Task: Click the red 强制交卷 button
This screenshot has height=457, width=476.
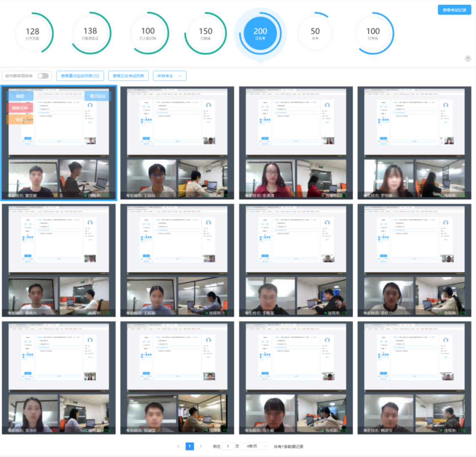Action: click(20, 108)
